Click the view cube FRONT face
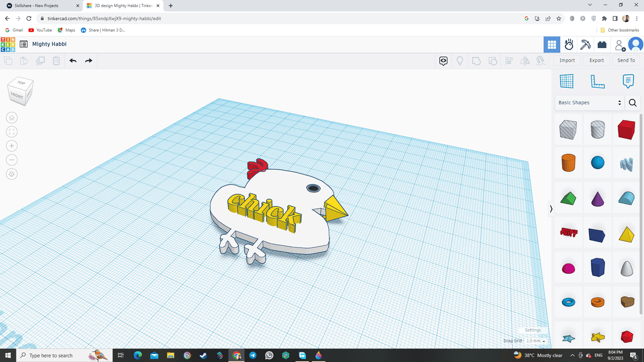 [x=17, y=96]
